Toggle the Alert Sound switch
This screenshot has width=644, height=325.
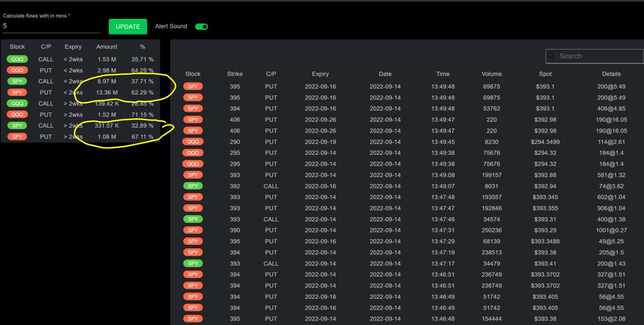[x=201, y=26]
